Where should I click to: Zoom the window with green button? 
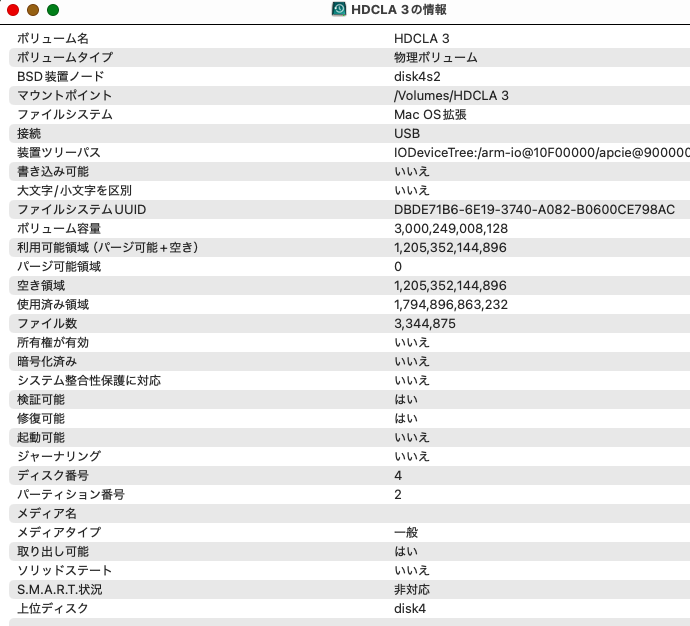pyautogui.click(x=53, y=10)
